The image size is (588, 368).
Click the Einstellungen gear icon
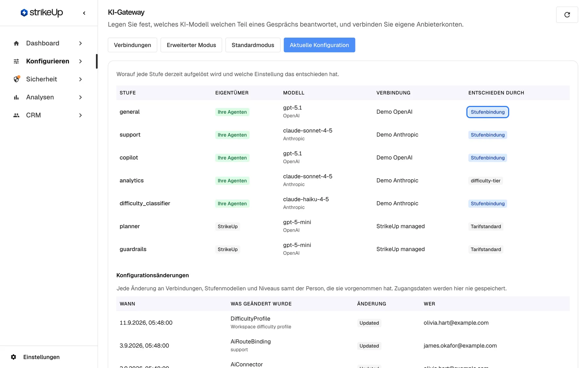[13, 357]
